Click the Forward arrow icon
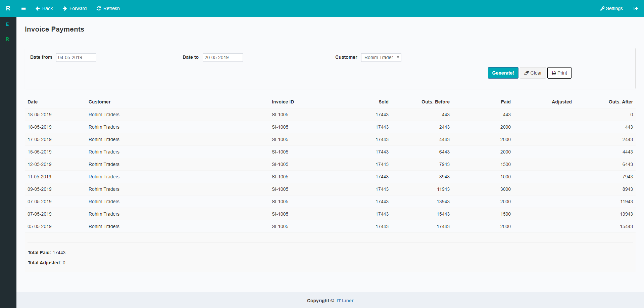Viewport: 644px width, 308px height. 64,8
